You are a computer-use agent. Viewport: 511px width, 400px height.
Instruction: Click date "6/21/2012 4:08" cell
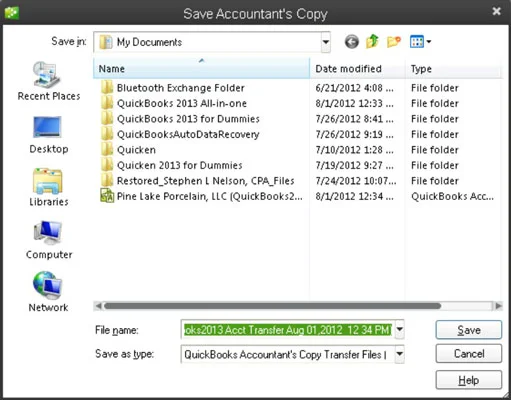pyautogui.click(x=355, y=88)
